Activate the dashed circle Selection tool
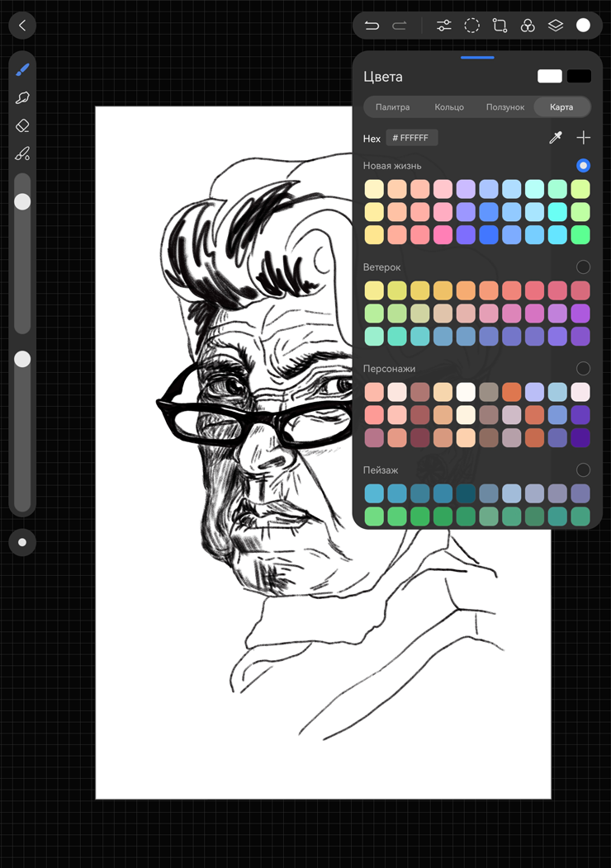The height and width of the screenshot is (868, 611). (x=471, y=26)
